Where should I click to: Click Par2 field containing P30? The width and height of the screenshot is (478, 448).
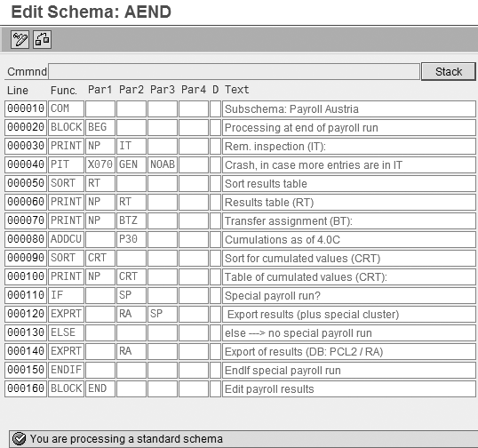tap(131, 239)
